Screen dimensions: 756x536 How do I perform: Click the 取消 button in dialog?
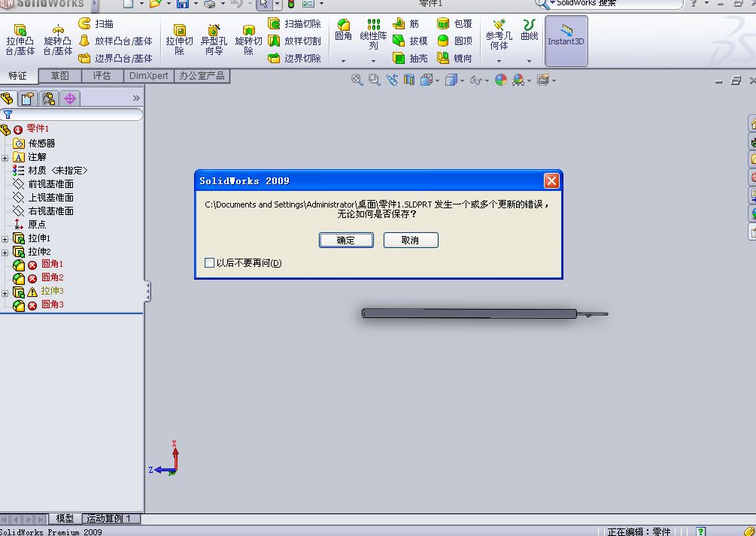(411, 240)
